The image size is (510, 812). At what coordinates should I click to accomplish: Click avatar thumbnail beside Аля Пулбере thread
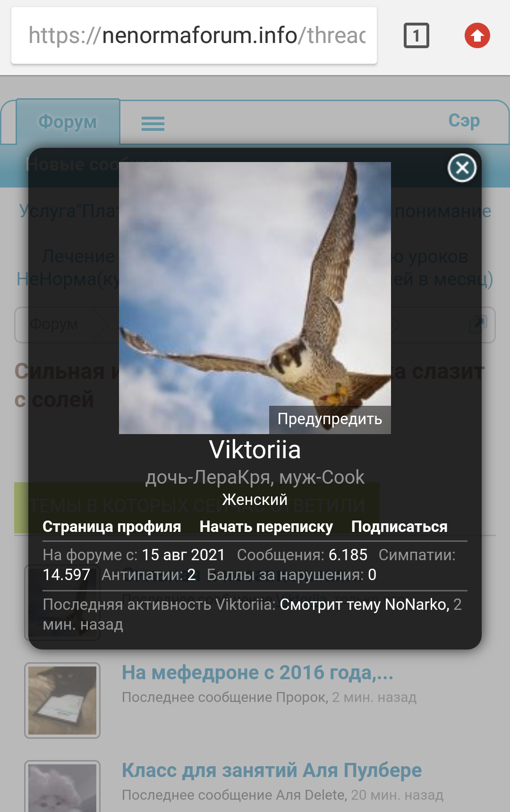click(x=62, y=786)
